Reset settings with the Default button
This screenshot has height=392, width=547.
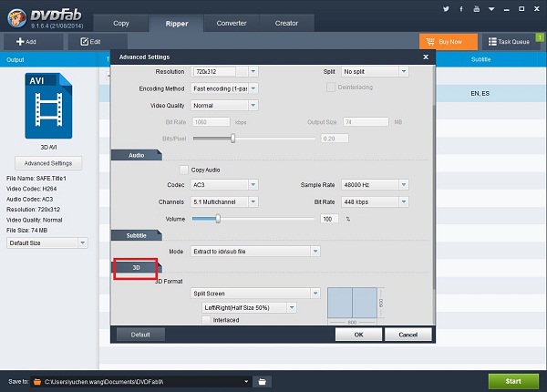pos(140,335)
